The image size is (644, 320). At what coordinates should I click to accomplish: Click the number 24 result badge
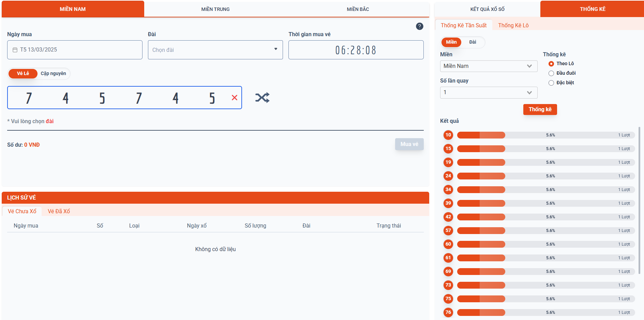point(448,176)
